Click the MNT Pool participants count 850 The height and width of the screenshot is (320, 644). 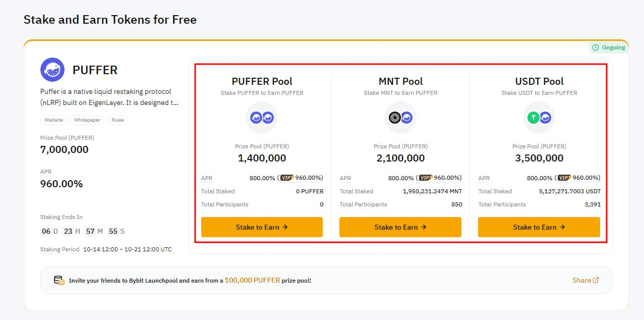pos(456,204)
